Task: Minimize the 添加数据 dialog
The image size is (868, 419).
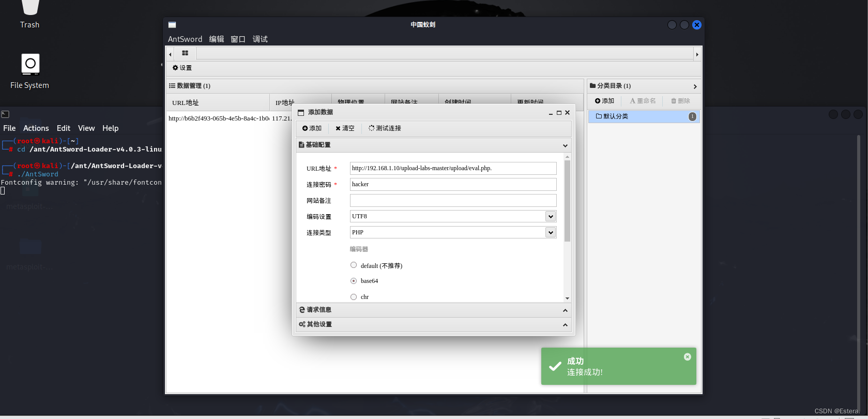Action: coord(551,113)
